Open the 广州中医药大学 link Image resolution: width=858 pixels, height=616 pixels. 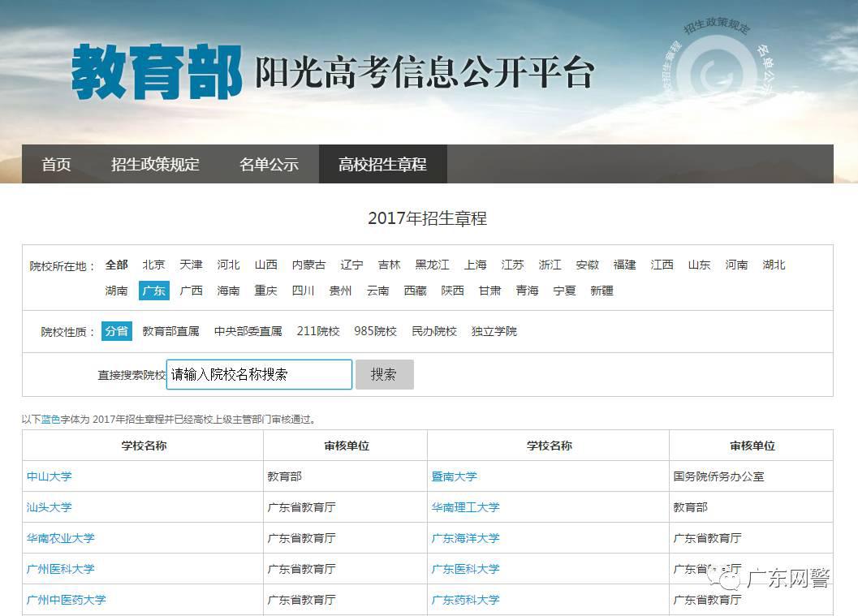pos(66,600)
